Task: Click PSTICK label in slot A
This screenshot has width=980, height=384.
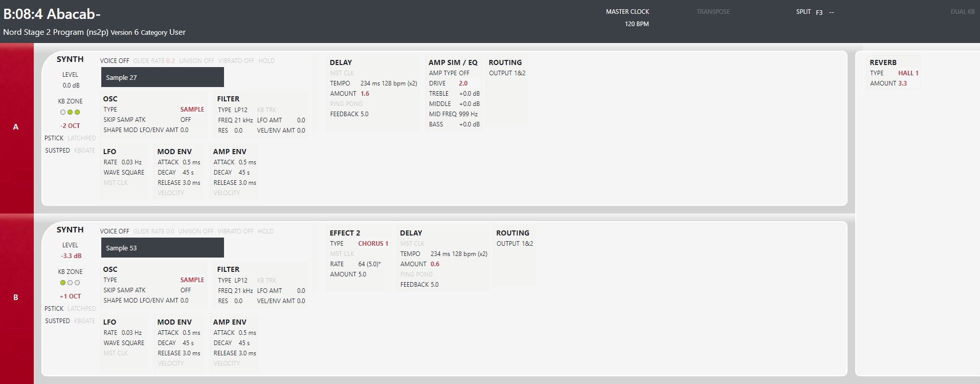Action: click(x=54, y=138)
